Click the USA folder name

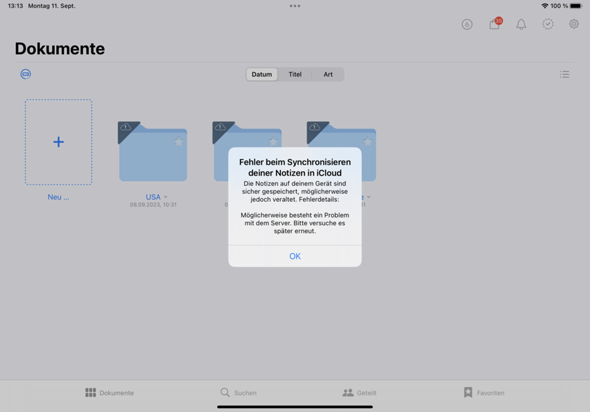pos(153,197)
